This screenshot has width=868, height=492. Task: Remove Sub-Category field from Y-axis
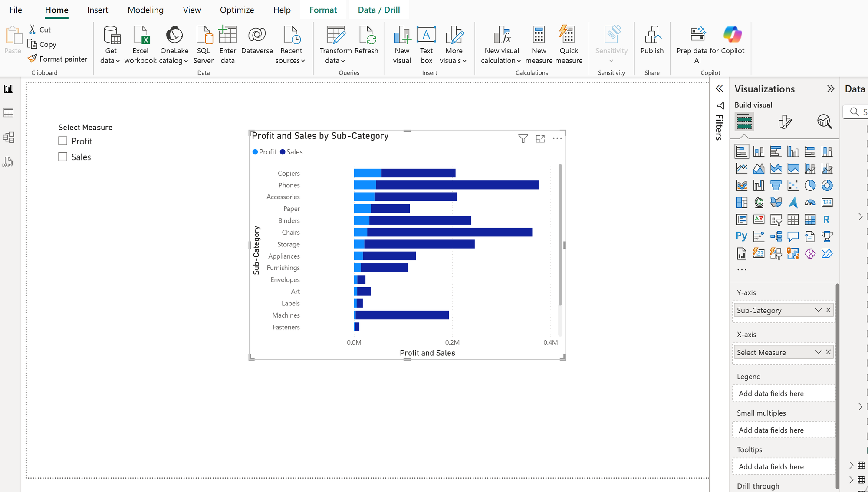pos(829,310)
